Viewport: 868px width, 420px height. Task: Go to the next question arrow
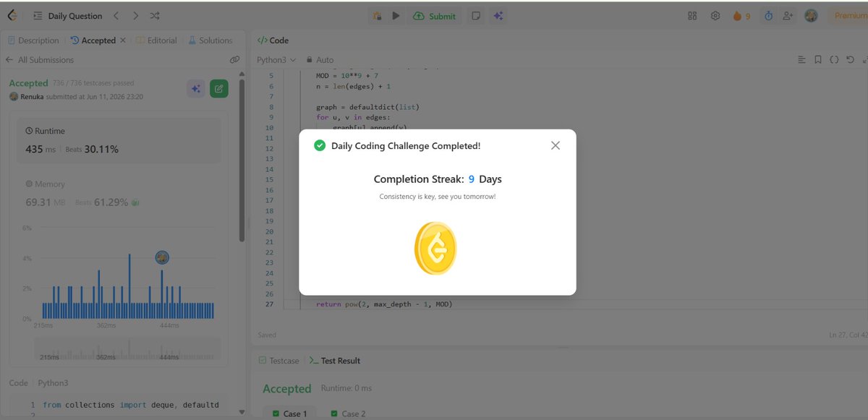135,16
